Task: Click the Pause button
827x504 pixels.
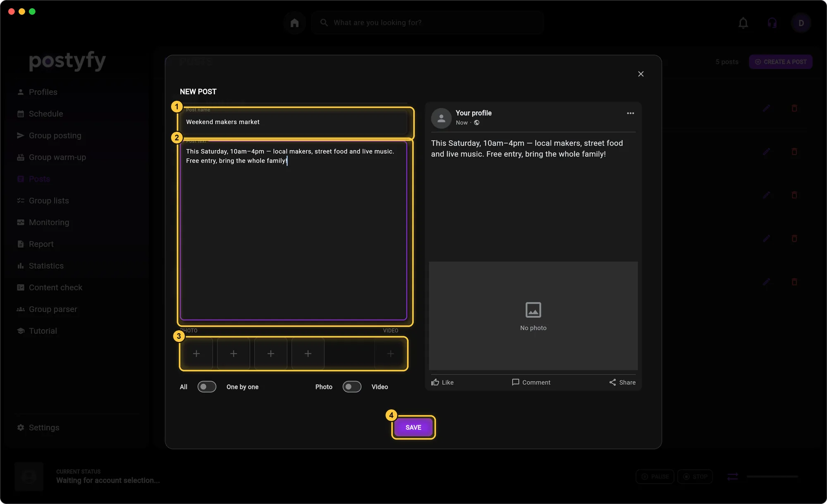Action: (x=655, y=477)
